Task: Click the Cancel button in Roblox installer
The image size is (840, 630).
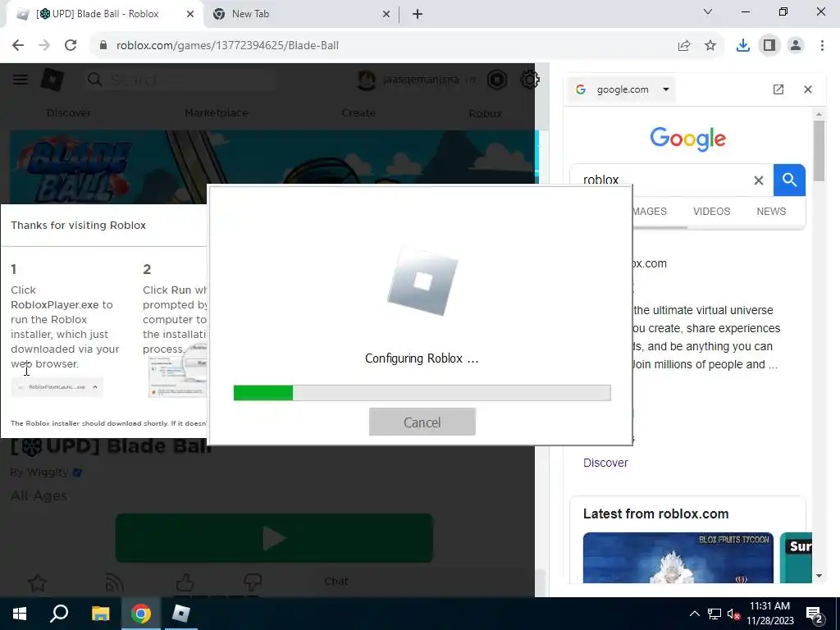Action: click(x=422, y=422)
